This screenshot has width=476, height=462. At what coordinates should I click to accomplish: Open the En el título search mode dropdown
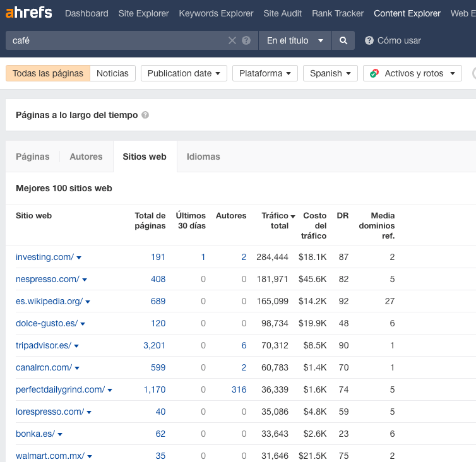[295, 40]
